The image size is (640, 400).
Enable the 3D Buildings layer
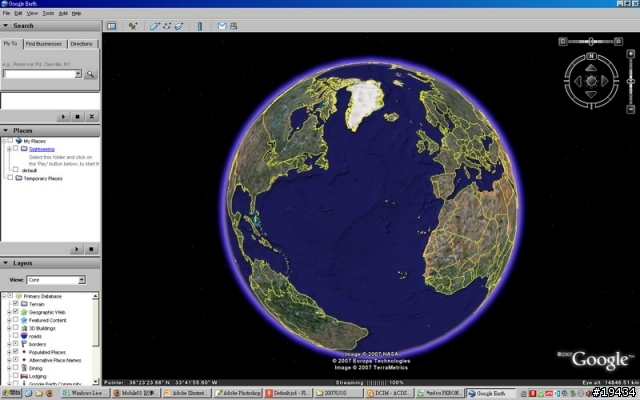pyautogui.click(x=16, y=328)
